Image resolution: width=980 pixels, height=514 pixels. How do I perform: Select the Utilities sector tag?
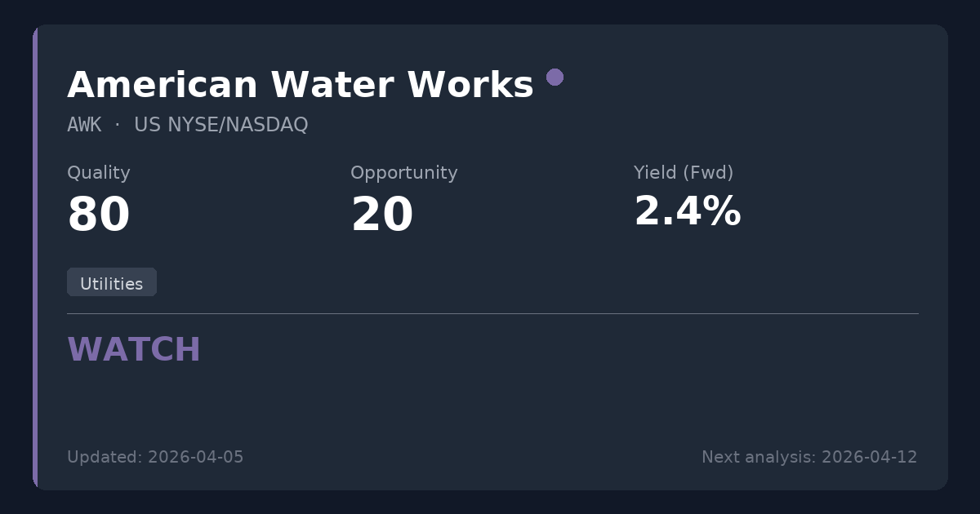tap(111, 283)
